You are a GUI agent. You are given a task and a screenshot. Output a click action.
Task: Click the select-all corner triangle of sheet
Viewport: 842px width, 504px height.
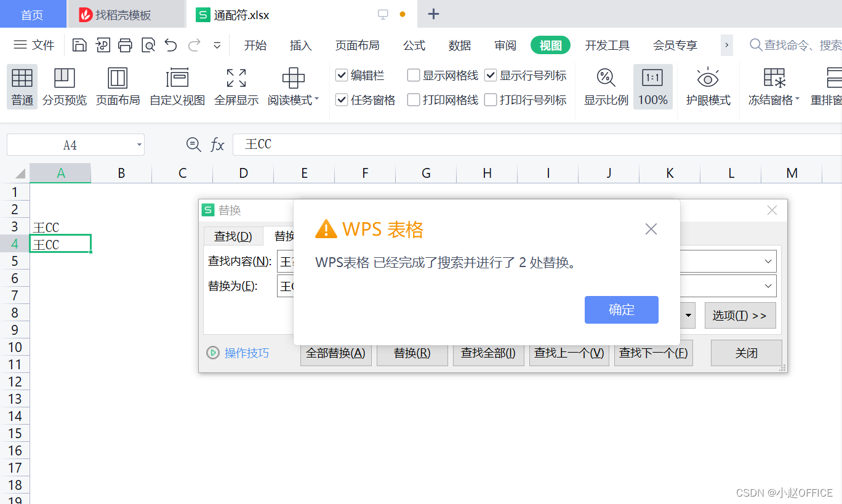click(x=20, y=174)
